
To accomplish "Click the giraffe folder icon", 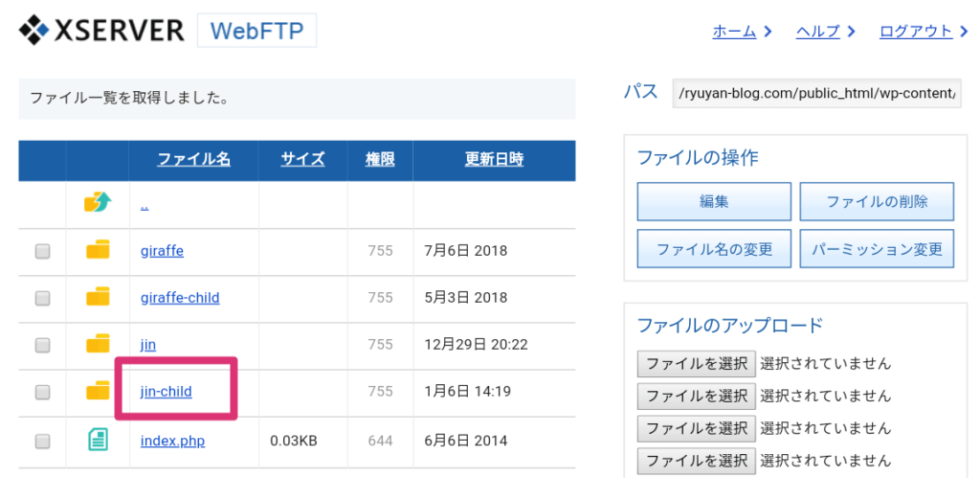I will pyautogui.click(x=98, y=251).
